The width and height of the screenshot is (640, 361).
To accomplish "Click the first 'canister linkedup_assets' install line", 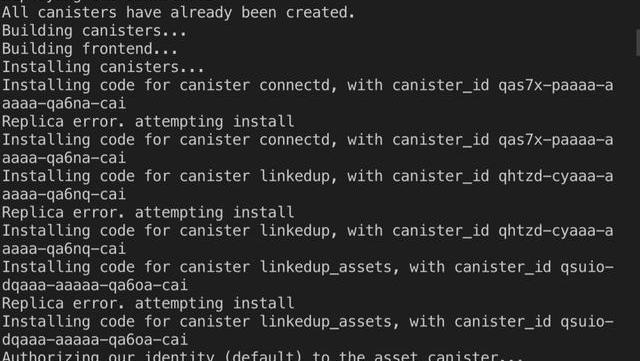I will (x=307, y=267).
